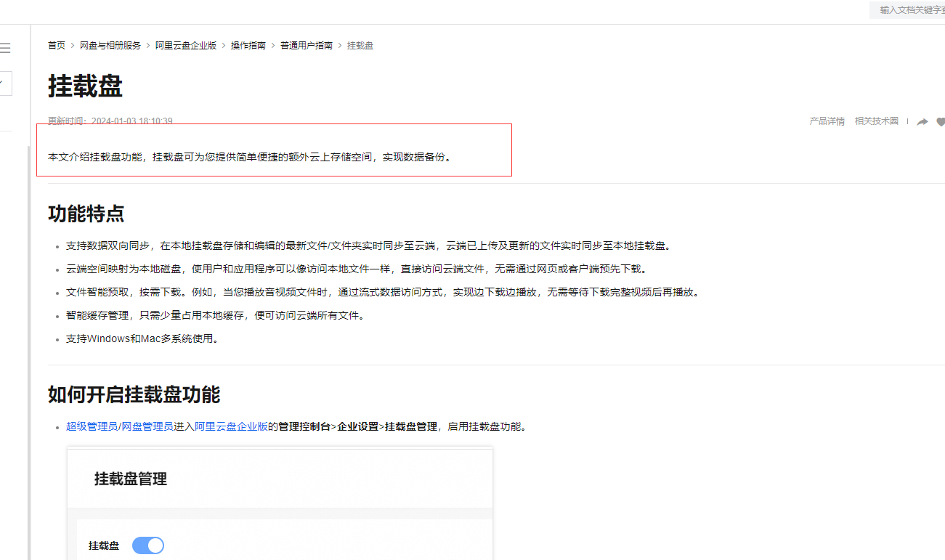The width and height of the screenshot is (945, 560).
Task: Expand the collapsed dropdown in left sidebar
Action: [5, 84]
